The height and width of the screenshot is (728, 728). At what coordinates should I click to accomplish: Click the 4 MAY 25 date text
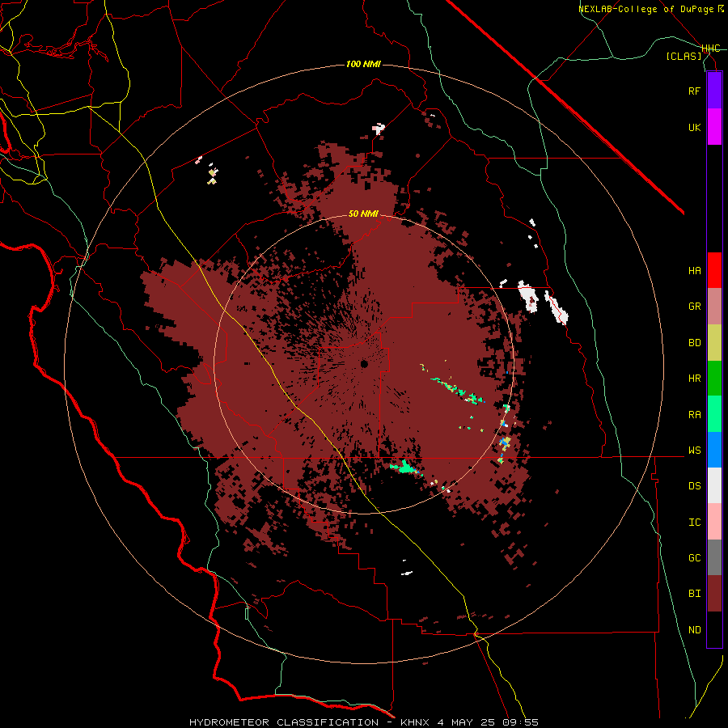click(466, 722)
